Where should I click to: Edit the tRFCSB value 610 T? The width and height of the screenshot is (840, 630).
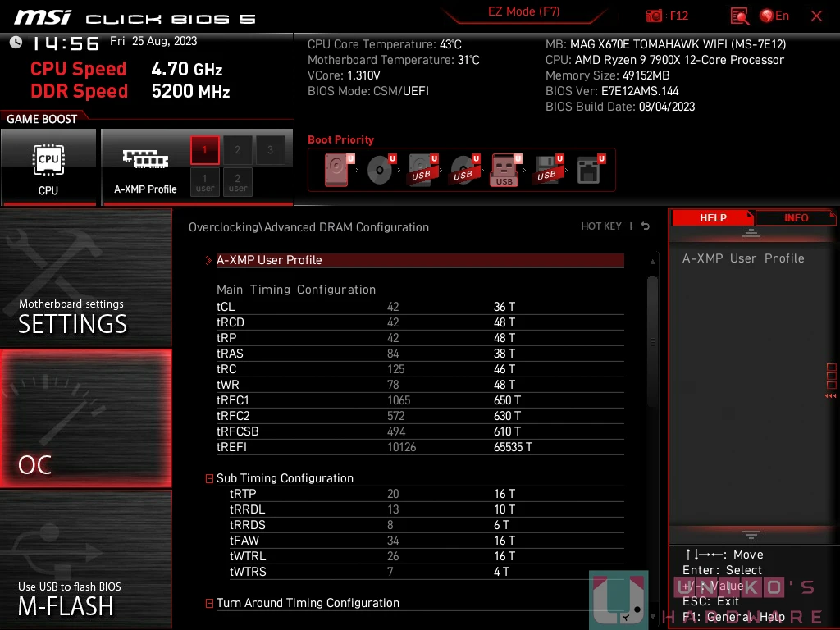point(507,431)
